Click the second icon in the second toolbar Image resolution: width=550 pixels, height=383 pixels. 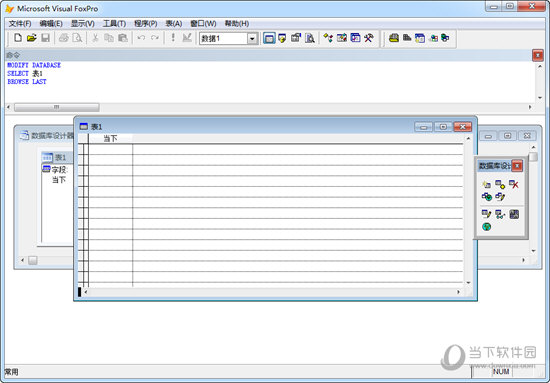(407, 38)
